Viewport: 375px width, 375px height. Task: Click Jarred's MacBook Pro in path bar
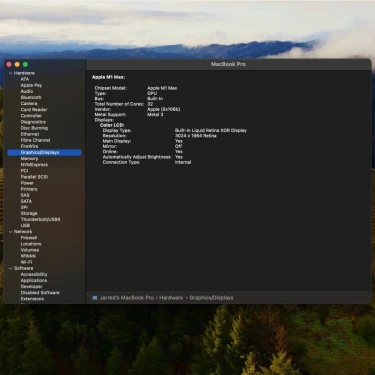pos(127,298)
